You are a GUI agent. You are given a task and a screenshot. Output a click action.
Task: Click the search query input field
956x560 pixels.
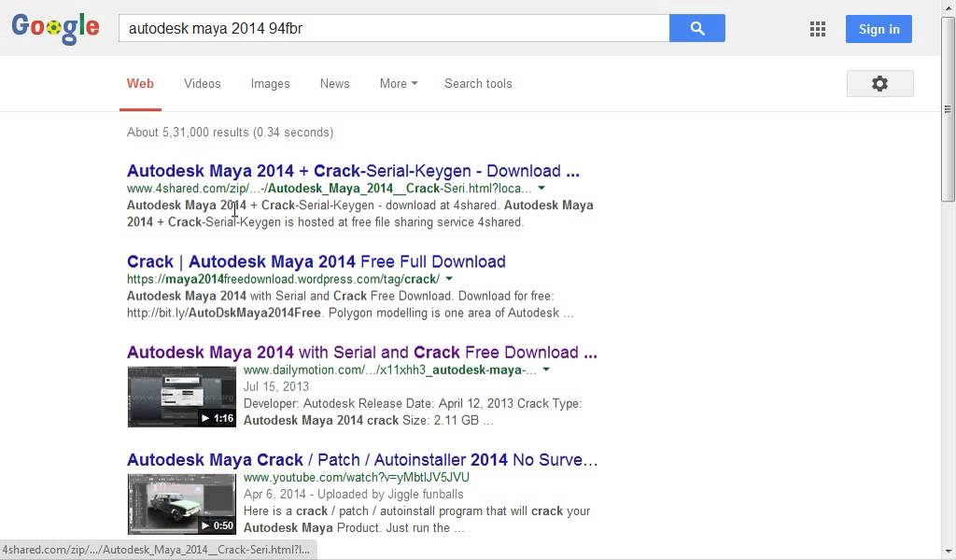tap(394, 28)
